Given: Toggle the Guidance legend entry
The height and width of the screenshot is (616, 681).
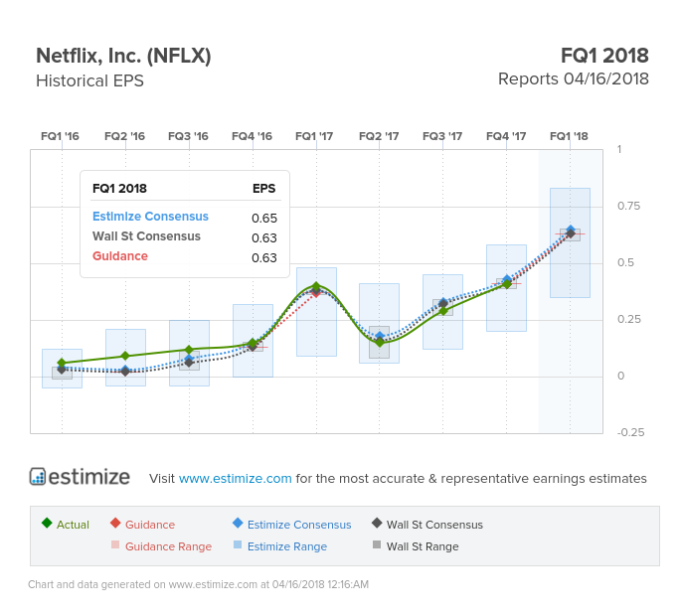Looking at the screenshot, I should 142,524.
